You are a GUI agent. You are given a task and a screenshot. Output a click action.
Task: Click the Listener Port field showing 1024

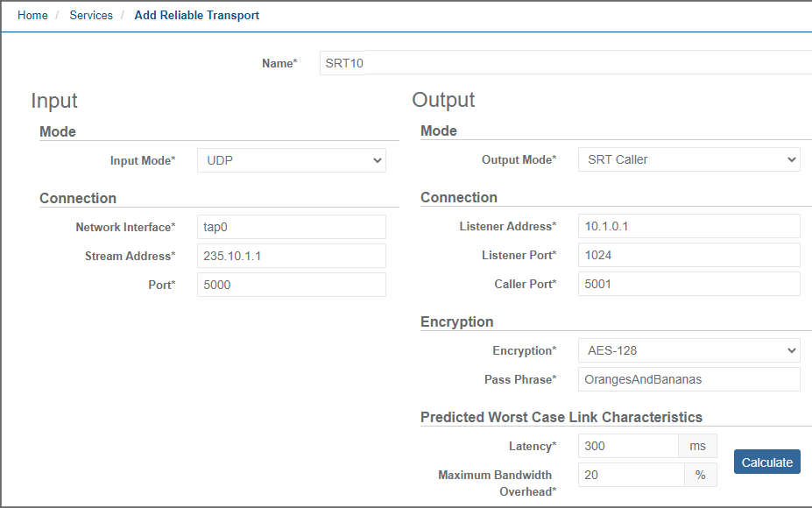[688, 255]
